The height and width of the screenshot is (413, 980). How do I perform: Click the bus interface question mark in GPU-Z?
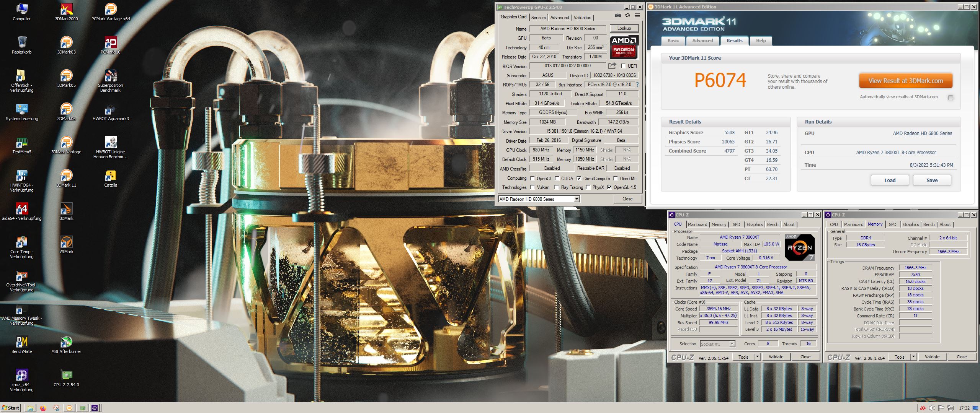pos(637,85)
